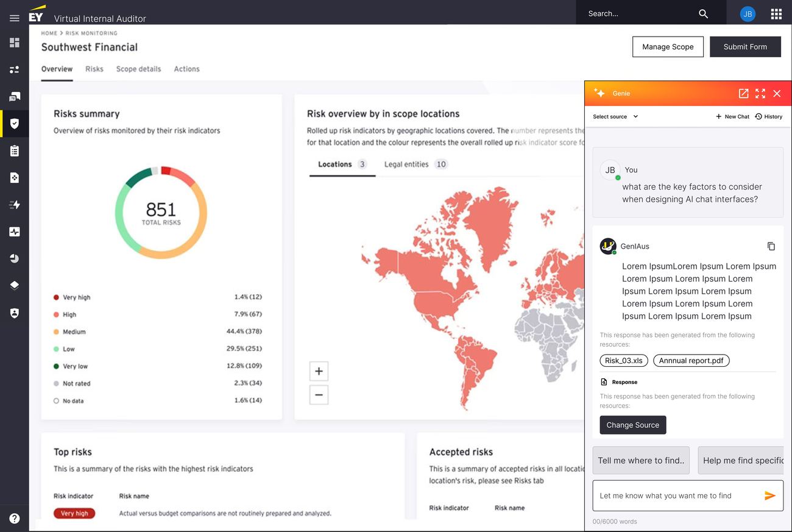Click the Very high badge in Top risks
The image size is (792, 532).
tap(74, 513)
